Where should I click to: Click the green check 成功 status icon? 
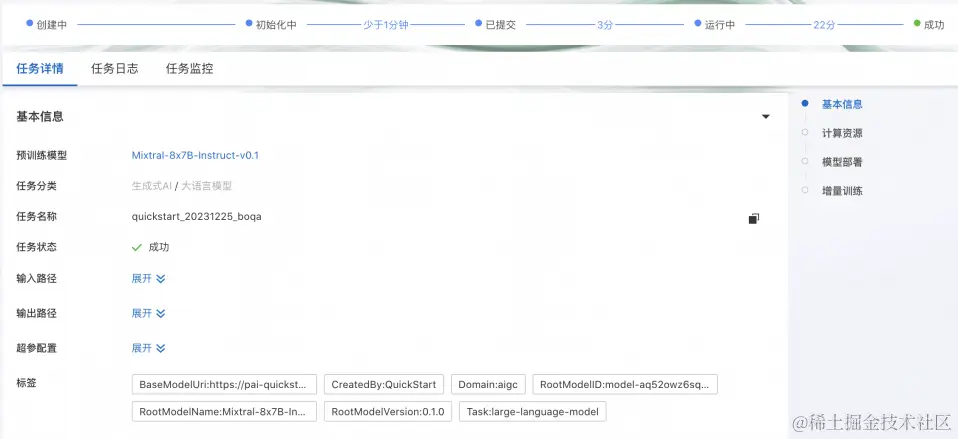point(137,247)
